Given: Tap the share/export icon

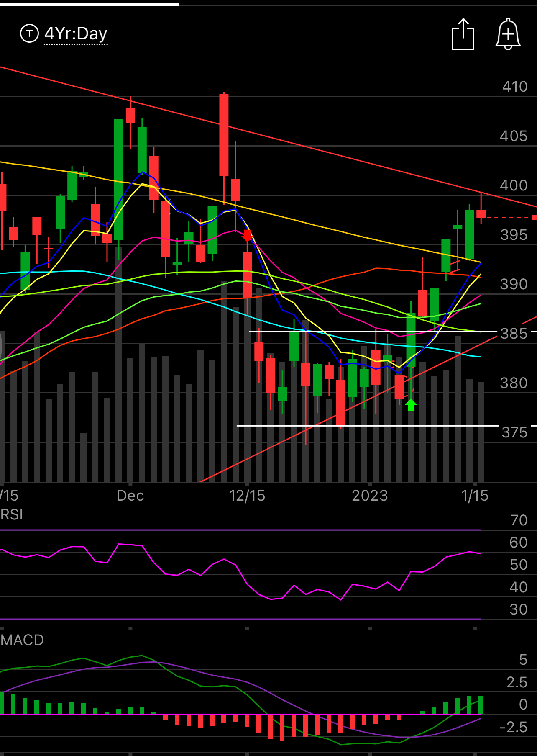Looking at the screenshot, I should point(463,34).
